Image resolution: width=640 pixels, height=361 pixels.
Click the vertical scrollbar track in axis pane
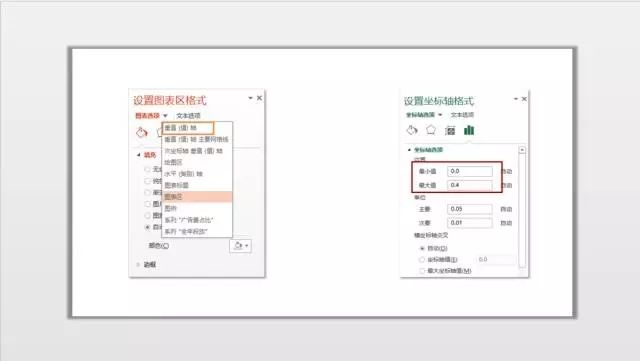point(522,210)
